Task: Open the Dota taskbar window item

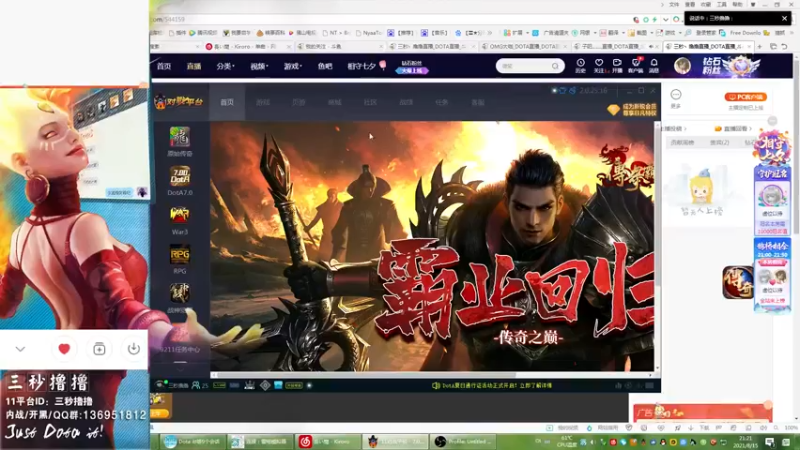Action: click(x=192, y=441)
